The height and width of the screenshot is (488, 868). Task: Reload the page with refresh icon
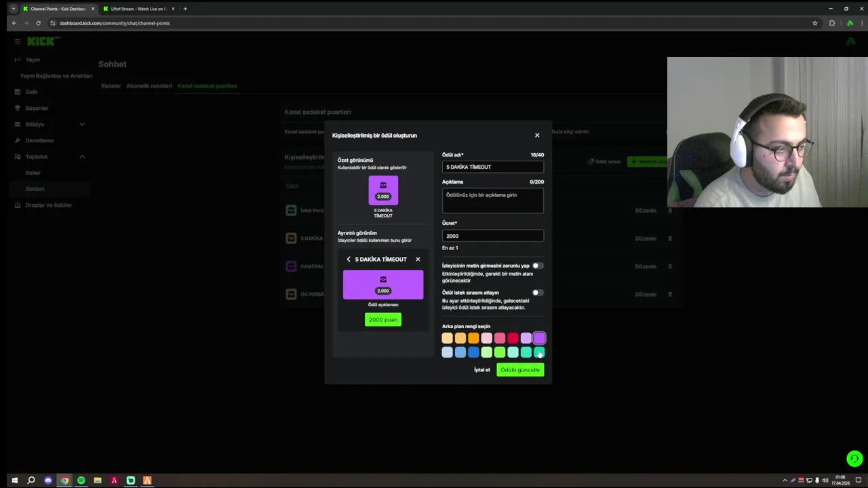pos(38,23)
